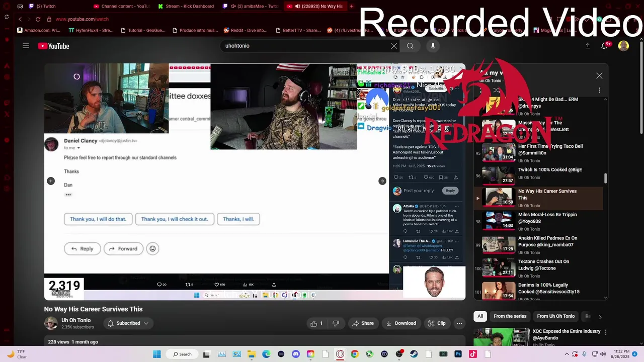Screen dimensions: 644x362
Task: Select the From Uh Oh Tonio chip
Action: click(555, 316)
